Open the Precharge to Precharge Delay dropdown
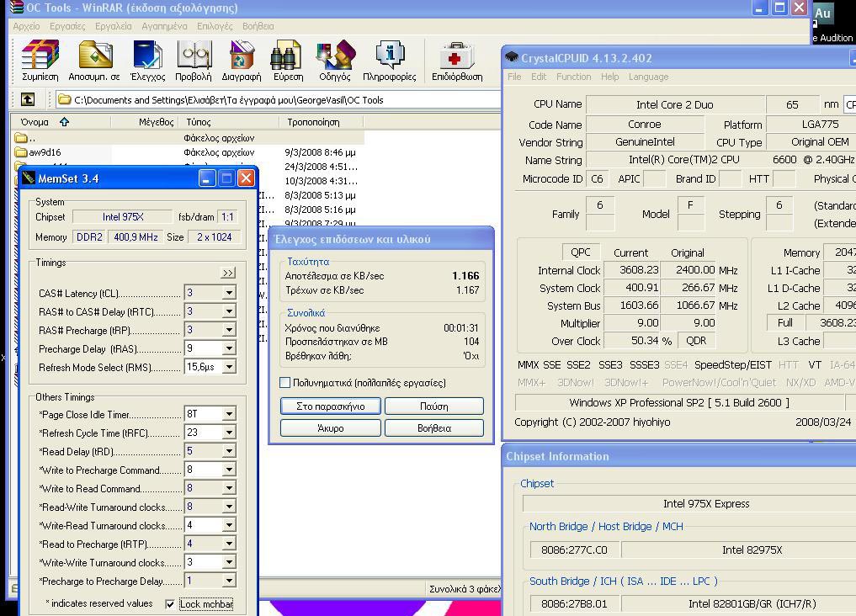The image size is (856, 616). [229, 581]
